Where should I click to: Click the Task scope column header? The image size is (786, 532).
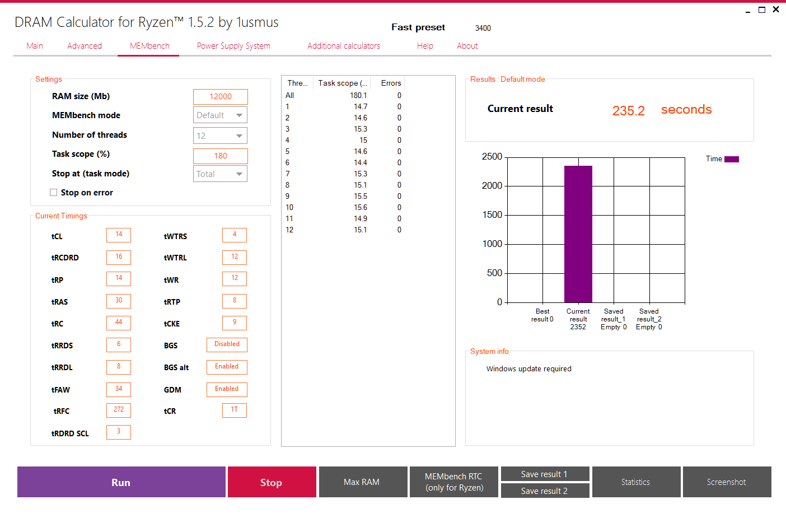point(343,83)
